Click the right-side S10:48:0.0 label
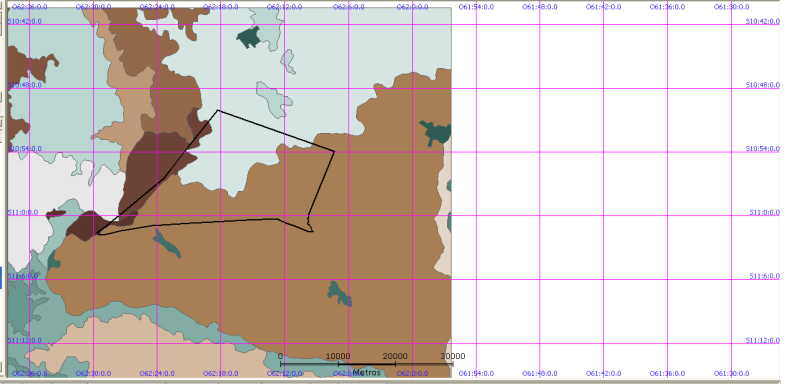Viewport: 800px width, 384px height. pos(763,85)
